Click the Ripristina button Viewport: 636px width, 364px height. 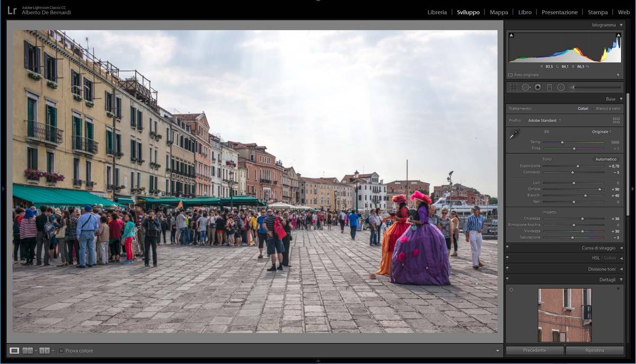coord(594,351)
